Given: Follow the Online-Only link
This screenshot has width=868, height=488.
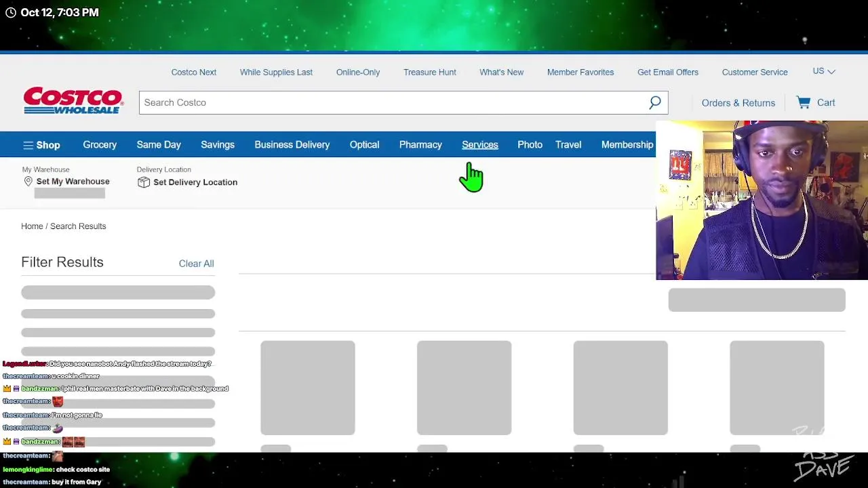Looking at the screenshot, I should [358, 72].
